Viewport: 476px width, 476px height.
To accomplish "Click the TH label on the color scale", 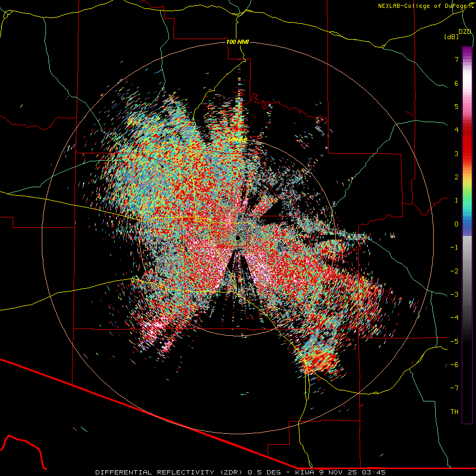I will click(x=454, y=412).
